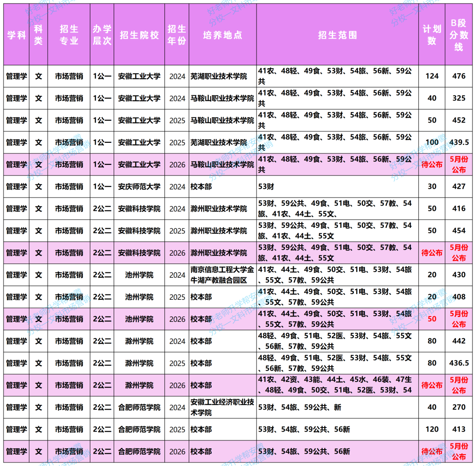Click the 招生院校 column header
Screen dimensions: 476x466
click(x=139, y=35)
